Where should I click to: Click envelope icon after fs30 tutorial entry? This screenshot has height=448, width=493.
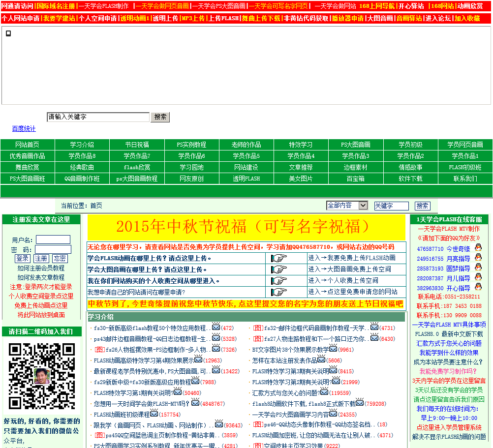[x=216, y=327]
